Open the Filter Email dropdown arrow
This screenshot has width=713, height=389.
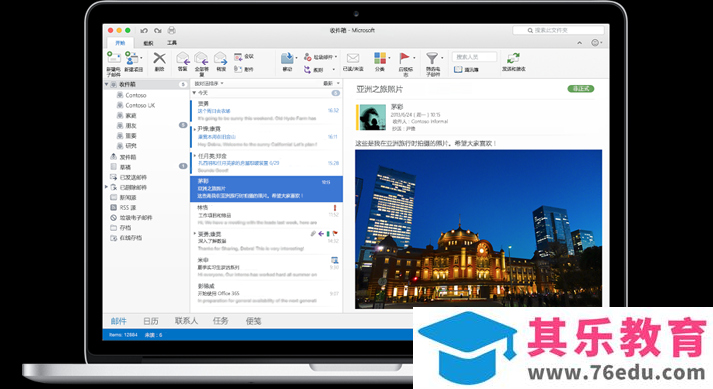[x=442, y=58]
